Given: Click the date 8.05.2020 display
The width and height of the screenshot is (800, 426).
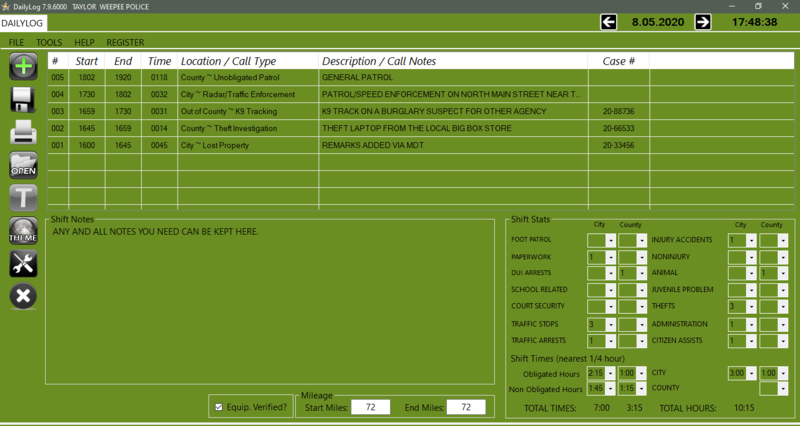Looking at the screenshot, I should pos(658,22).
